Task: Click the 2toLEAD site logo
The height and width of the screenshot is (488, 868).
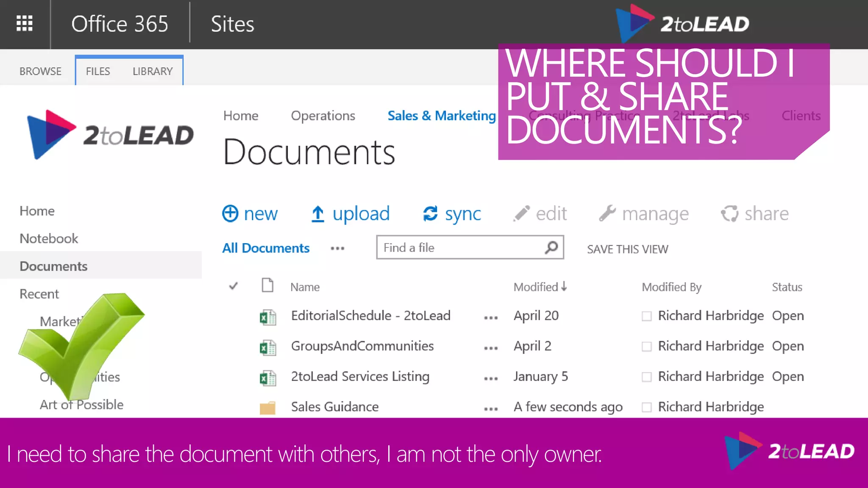Action: coord(110,135)
